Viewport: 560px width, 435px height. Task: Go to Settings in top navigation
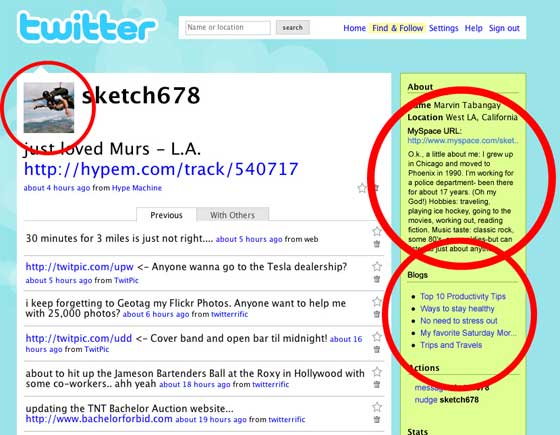coord(443,28)
